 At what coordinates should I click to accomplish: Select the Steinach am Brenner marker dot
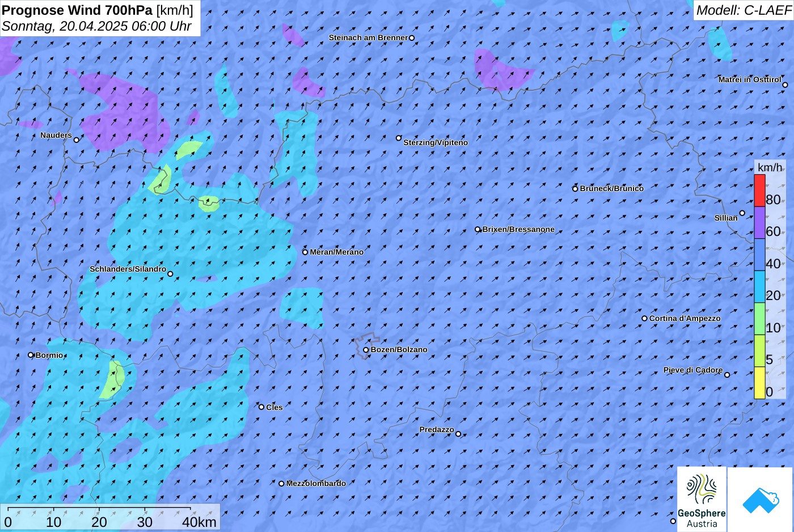coord(412,38)
